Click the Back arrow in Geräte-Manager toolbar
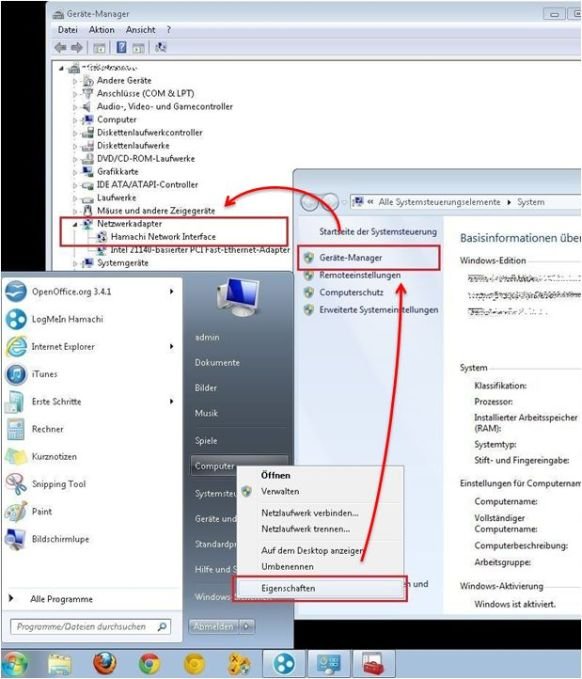Viewport: 582px width, 679px height. (60, 48)
